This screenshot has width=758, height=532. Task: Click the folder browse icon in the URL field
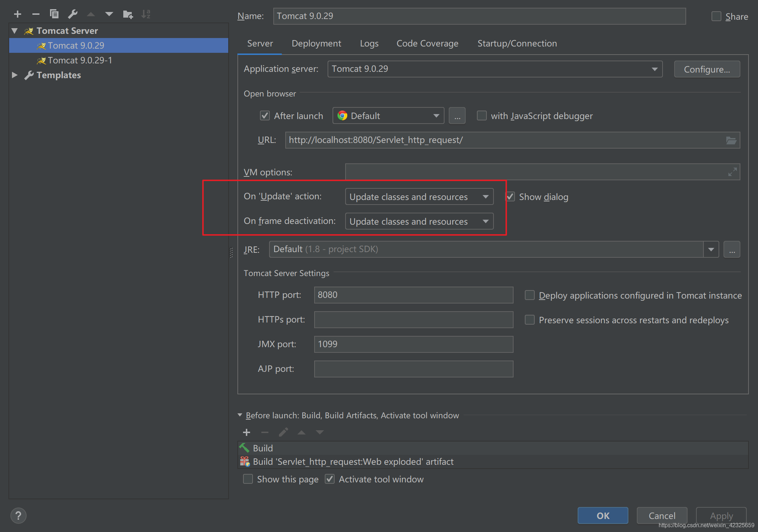(x=731, y=140)
